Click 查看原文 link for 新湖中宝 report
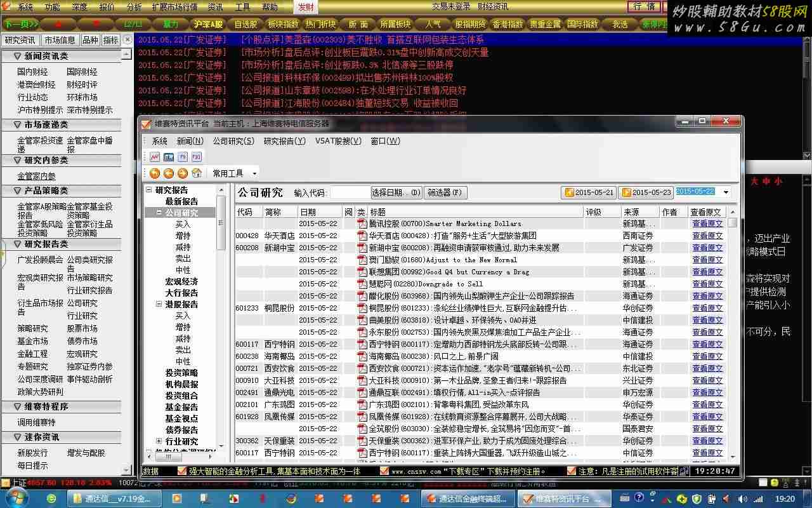Screen dimensions: 812x508 [x=707, y=248]
